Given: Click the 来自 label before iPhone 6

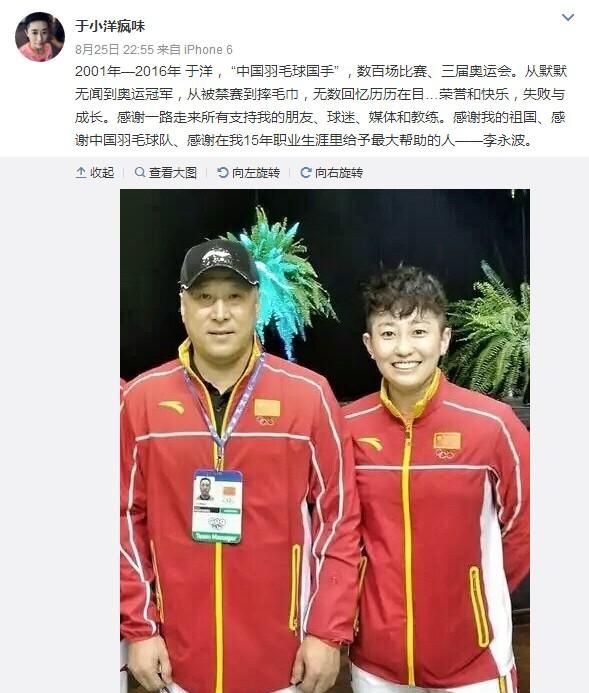Looking at the screenshot, I should coord(169,50).
